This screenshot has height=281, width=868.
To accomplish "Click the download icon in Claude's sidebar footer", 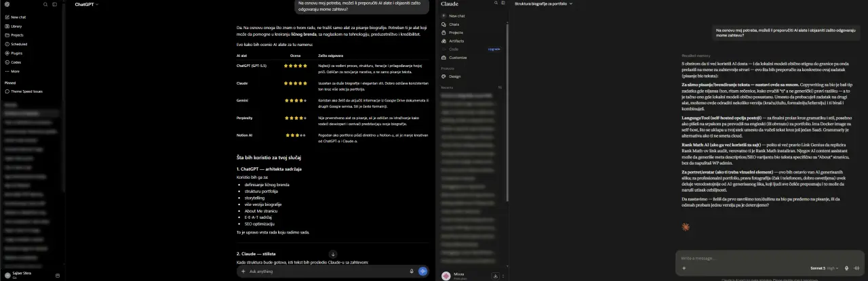I will (495, 276).
